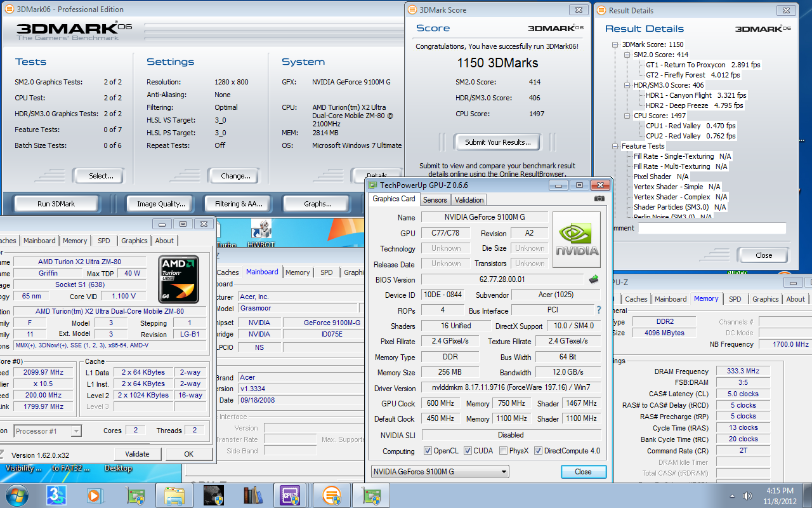Collapse the CPU Score tree node

pyautogui.click(x=627, y=116)
